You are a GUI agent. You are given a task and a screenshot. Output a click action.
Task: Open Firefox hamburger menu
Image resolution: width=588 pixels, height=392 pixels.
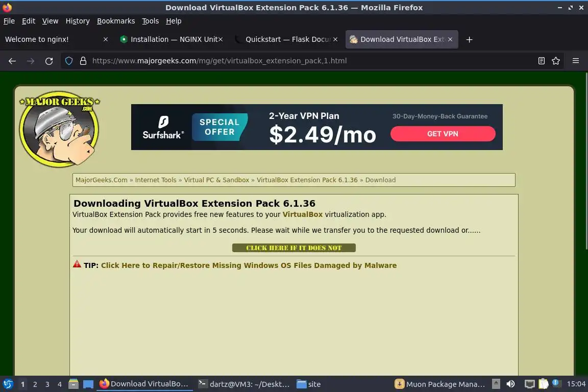pos(576,61)
